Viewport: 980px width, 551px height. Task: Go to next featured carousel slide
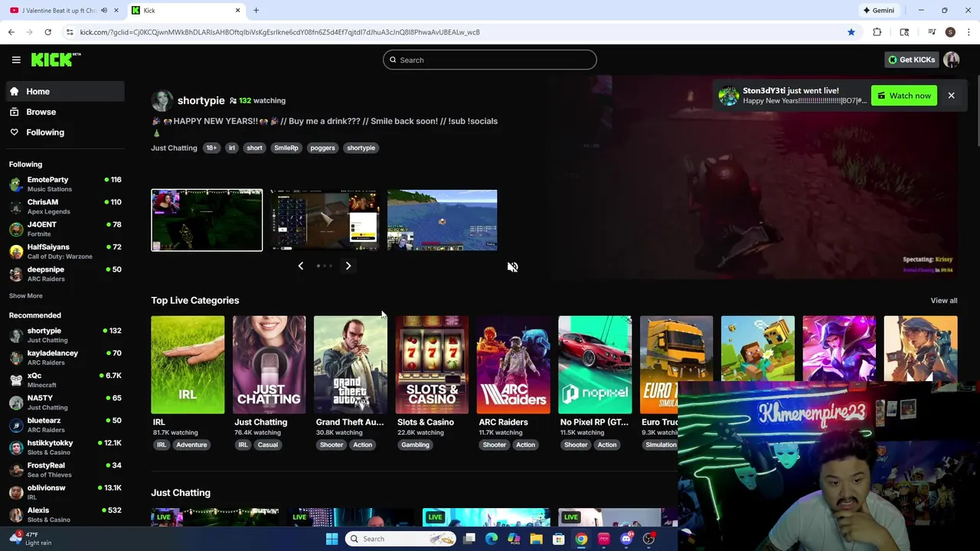tap(348, 266)
